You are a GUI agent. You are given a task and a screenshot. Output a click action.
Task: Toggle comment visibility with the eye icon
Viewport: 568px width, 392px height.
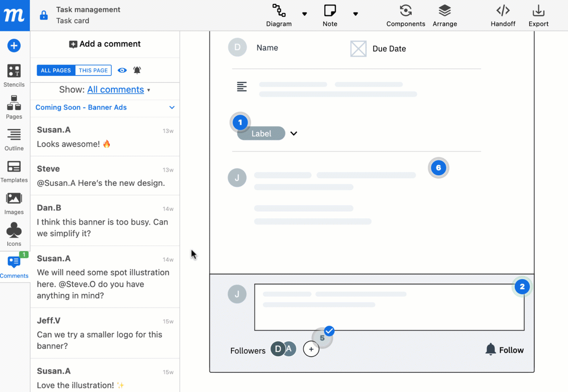122,70
